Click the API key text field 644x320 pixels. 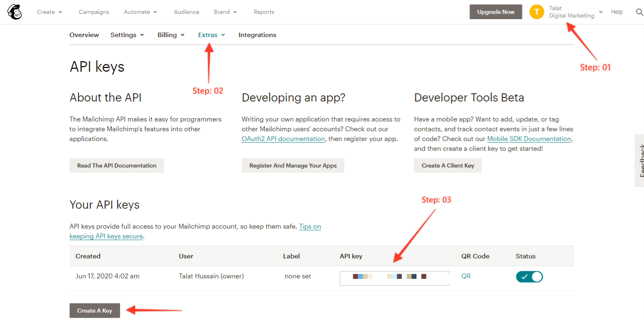tap(394, 278)
